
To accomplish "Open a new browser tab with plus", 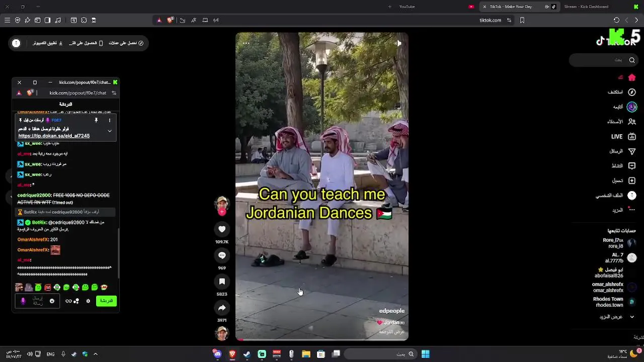I will pyautogui.click(x=389, y=7).
